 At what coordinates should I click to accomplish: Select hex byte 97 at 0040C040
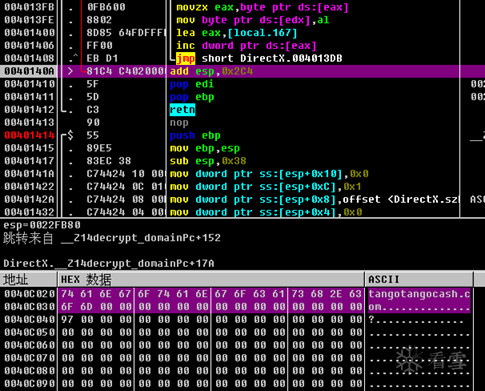click(x=67, y=320)
